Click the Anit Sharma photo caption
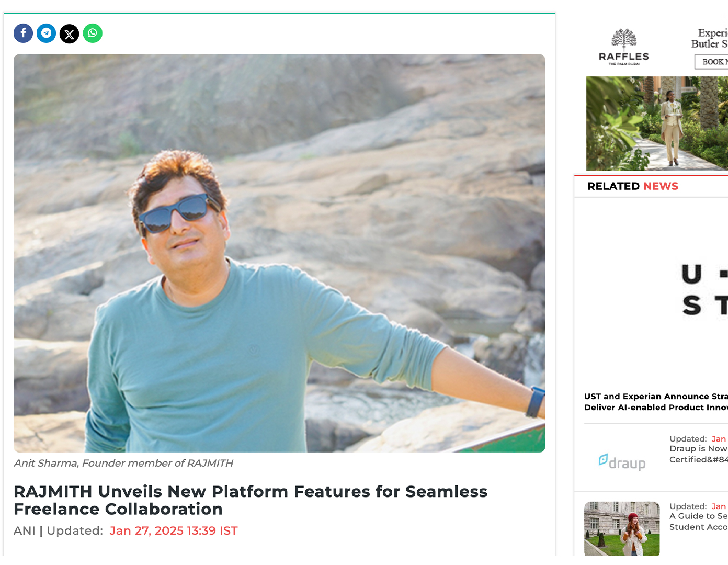728x565 pixels. pyautogui.click(x=123, y=463)
